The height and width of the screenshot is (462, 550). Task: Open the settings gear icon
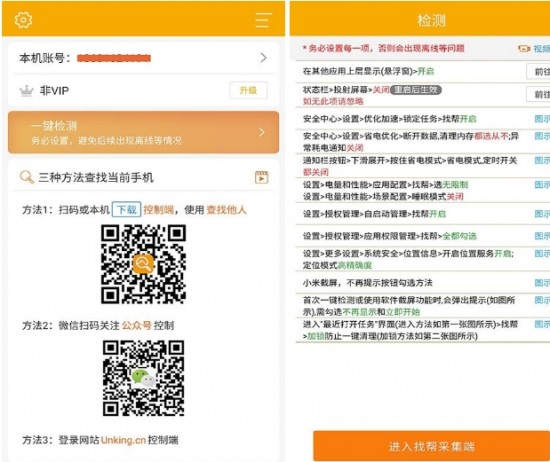[x=23, y=20]
